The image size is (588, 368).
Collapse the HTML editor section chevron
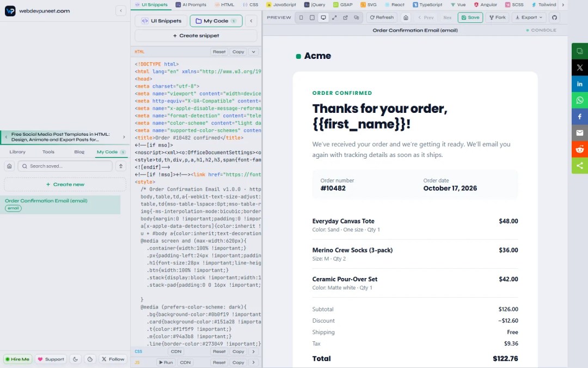tap(254, 52)
